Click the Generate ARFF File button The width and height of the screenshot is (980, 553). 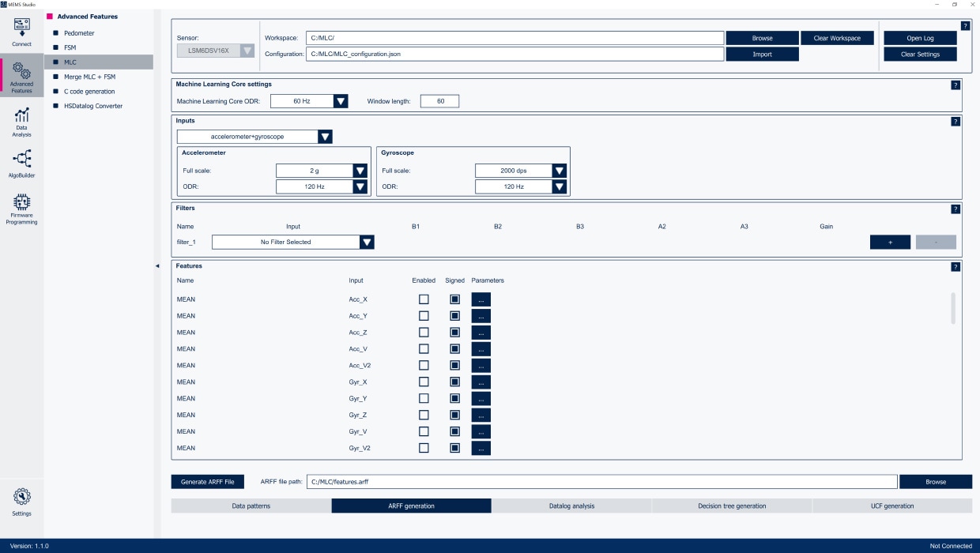click(208, 482)
